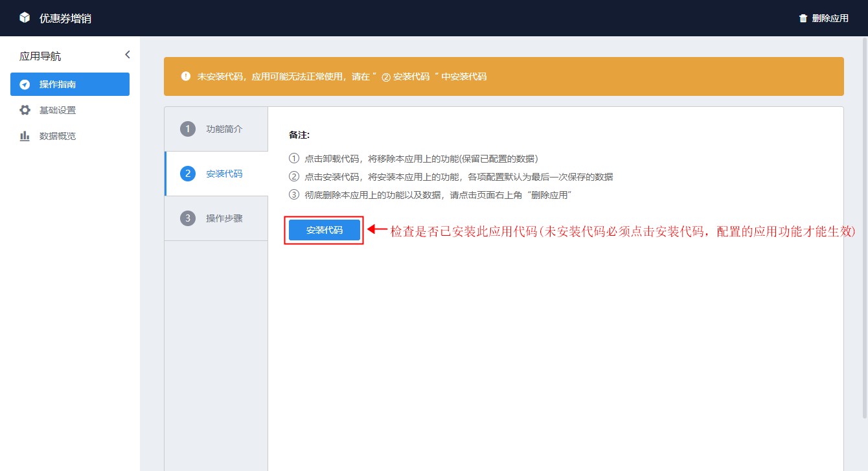Click note ① about 点击卸载代码

(413, 159)
